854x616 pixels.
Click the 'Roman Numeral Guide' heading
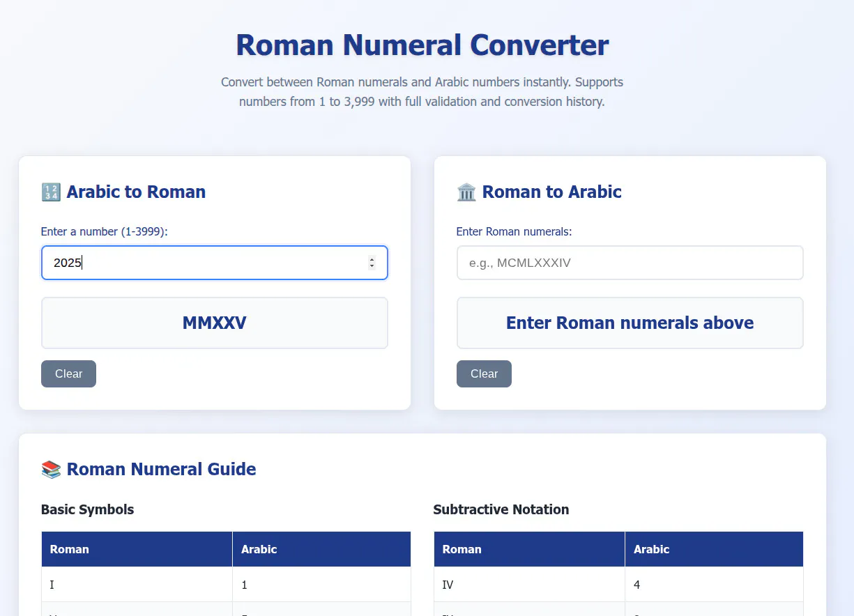(162, 470)
